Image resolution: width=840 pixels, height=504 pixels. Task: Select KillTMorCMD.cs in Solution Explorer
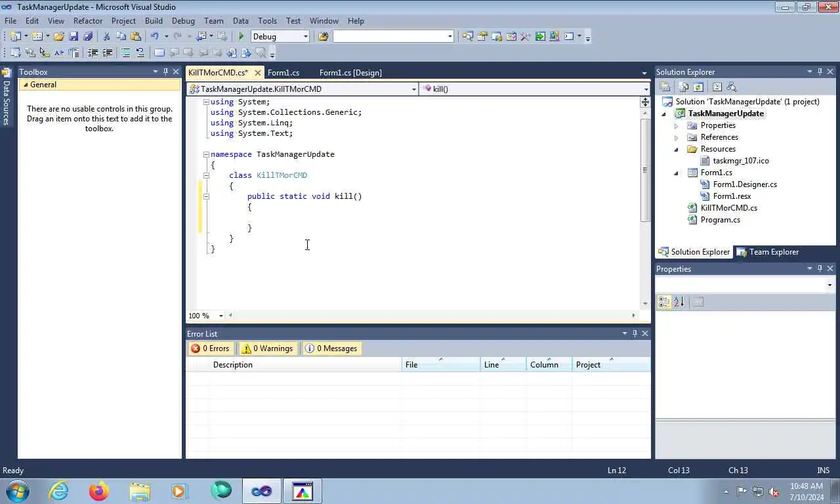pos(728,208)
